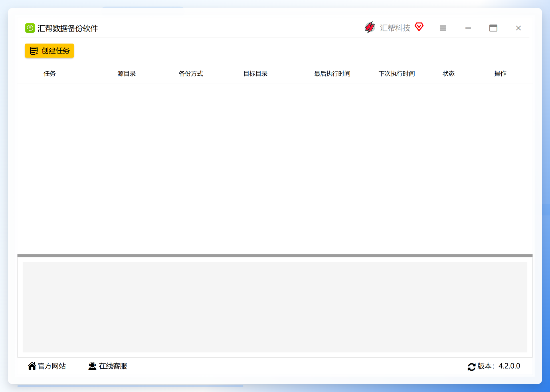Click the 任务 column header
Screen dimensions: 550x392
point(50,74)
